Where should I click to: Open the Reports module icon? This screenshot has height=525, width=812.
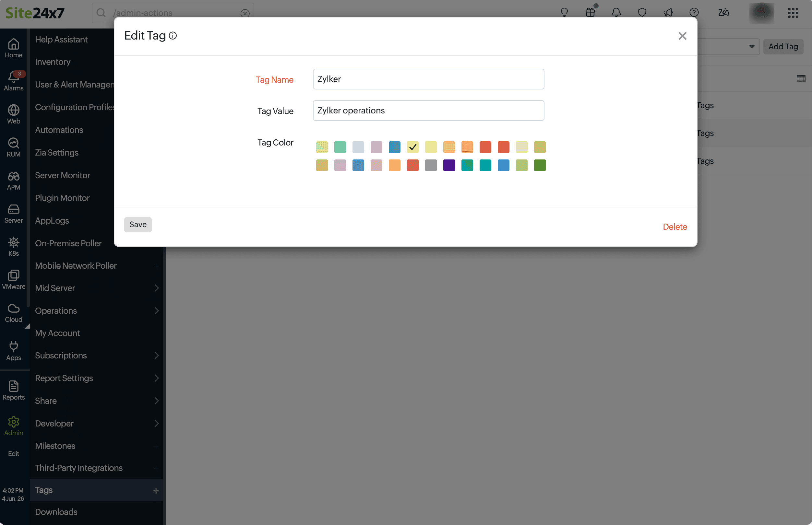click(x=14, y=390)
